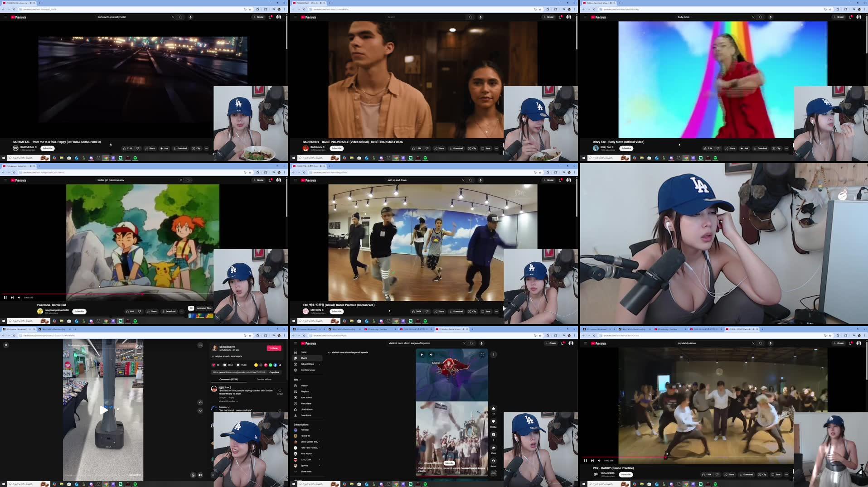This screenshot has width=868, height=487.
Task: Subscribe to the BABYMETAL channel
Action: [x=48, y=148]
